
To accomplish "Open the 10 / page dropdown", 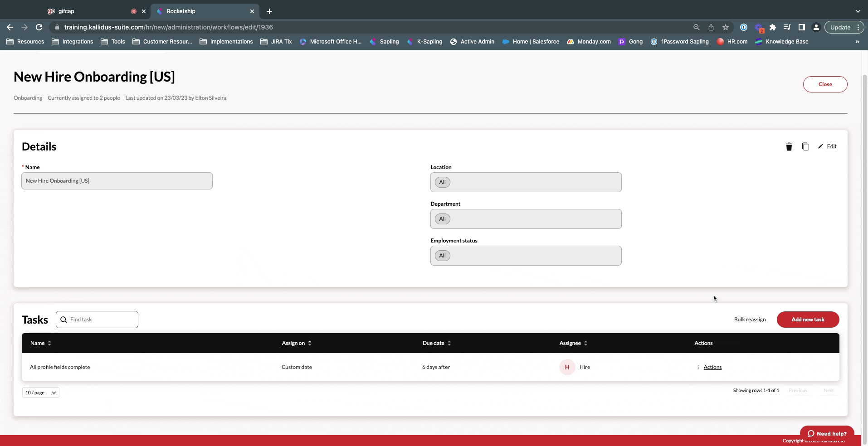I will (40, 393).
